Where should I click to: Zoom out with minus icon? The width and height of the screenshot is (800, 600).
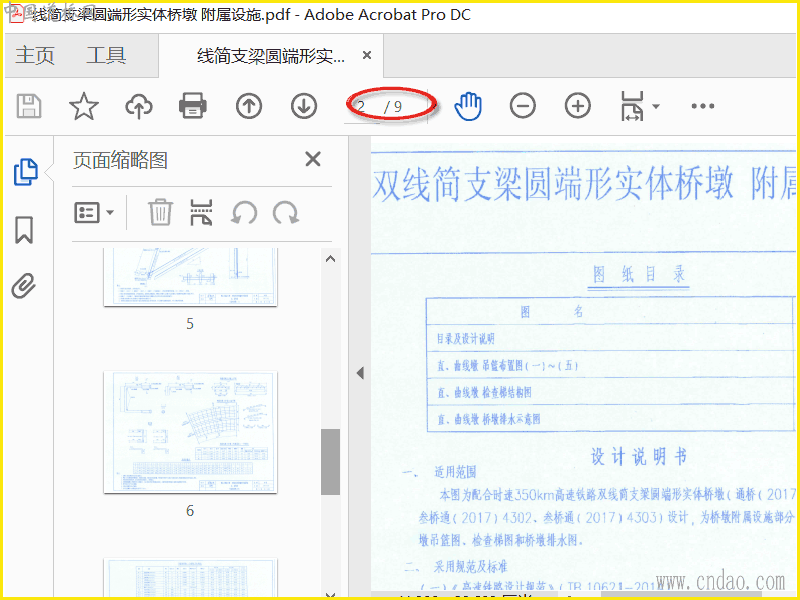point(522,106)
